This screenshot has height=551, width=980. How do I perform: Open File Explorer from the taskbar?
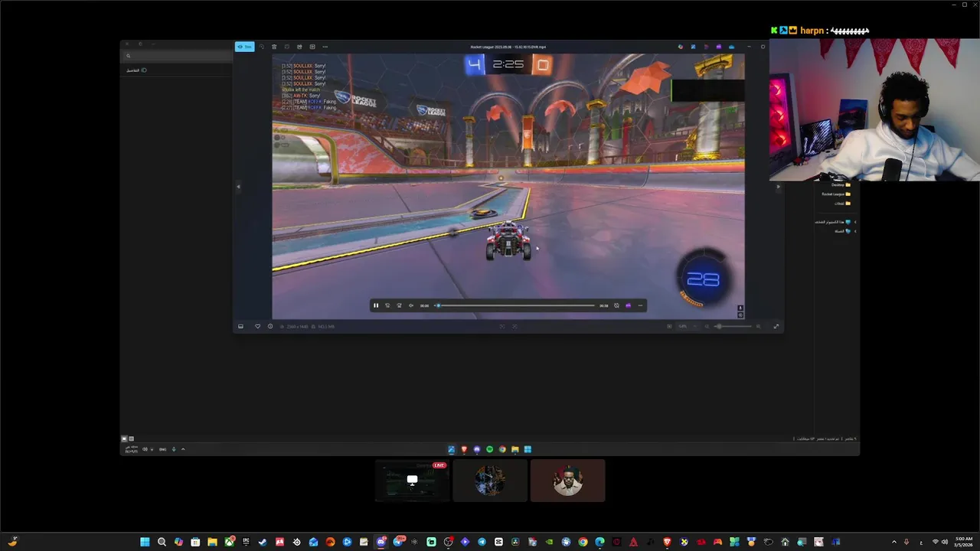coord(212,542)
